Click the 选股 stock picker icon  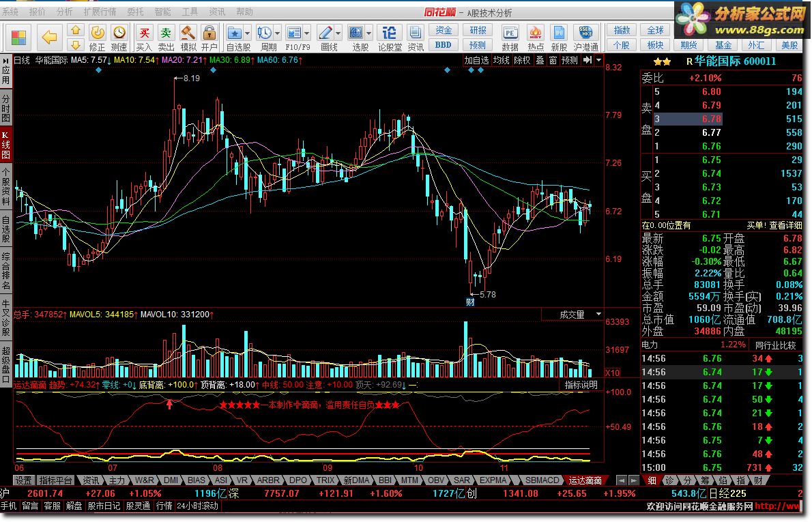click(x=356, y=33)
